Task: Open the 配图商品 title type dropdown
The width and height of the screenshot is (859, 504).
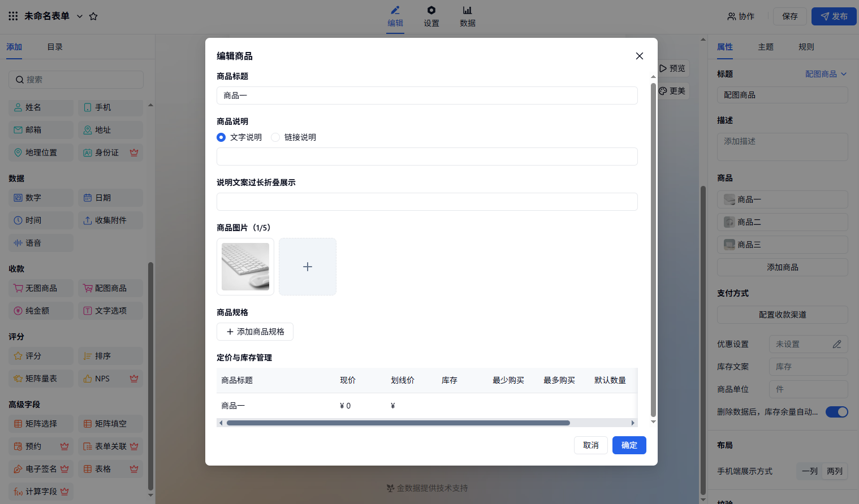Action: (x=826, y=74)
